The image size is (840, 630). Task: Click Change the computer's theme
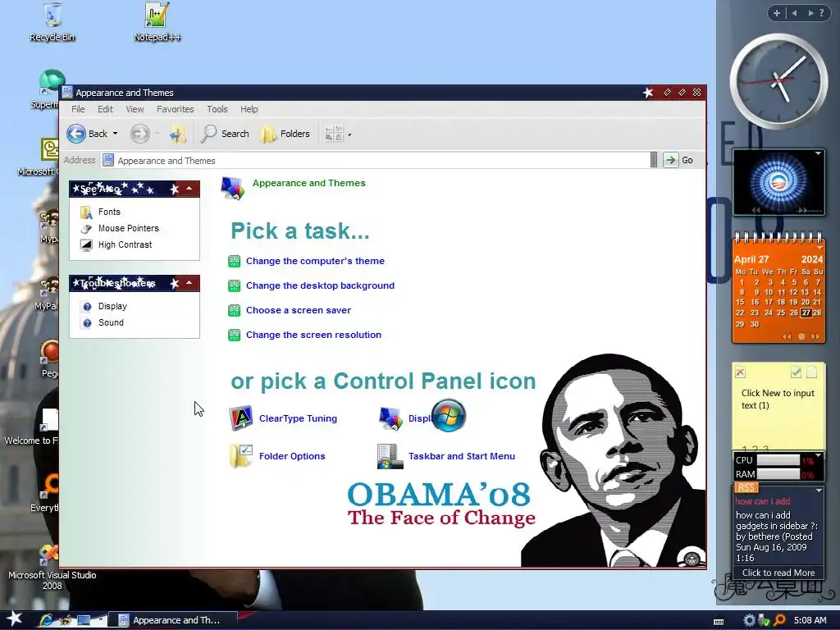click(315, 261)
